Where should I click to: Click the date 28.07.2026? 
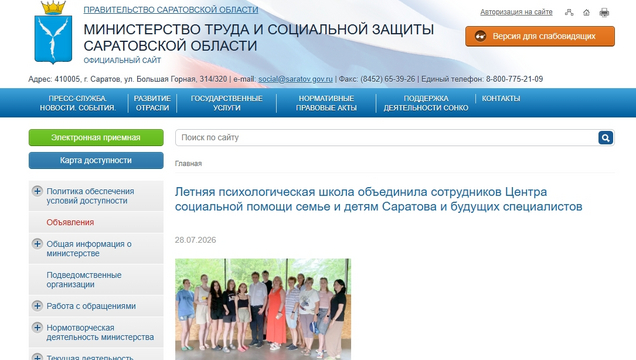(196, 240)
